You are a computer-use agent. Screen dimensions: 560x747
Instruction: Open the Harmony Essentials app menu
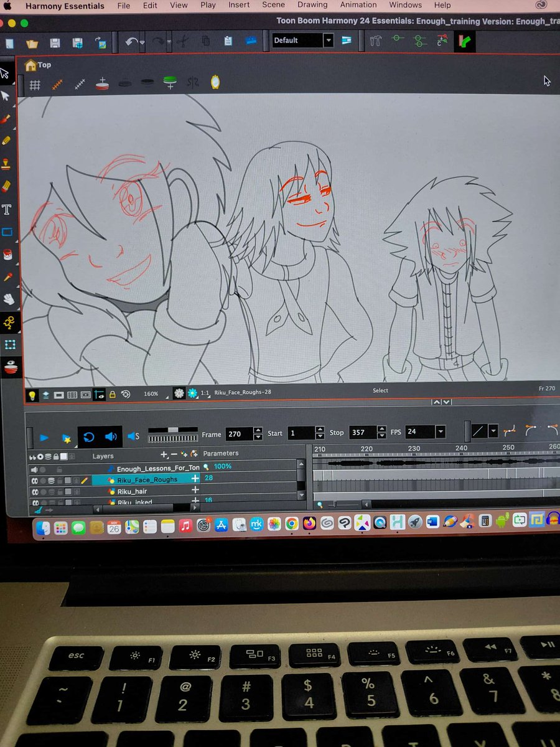64,6
